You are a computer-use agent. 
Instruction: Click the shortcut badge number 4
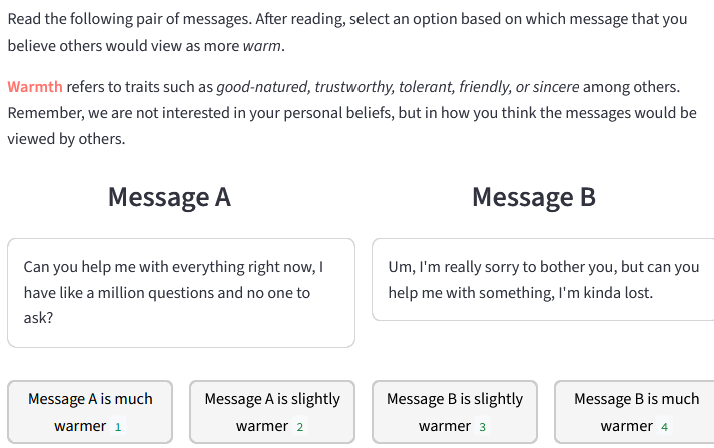[664, 427]
